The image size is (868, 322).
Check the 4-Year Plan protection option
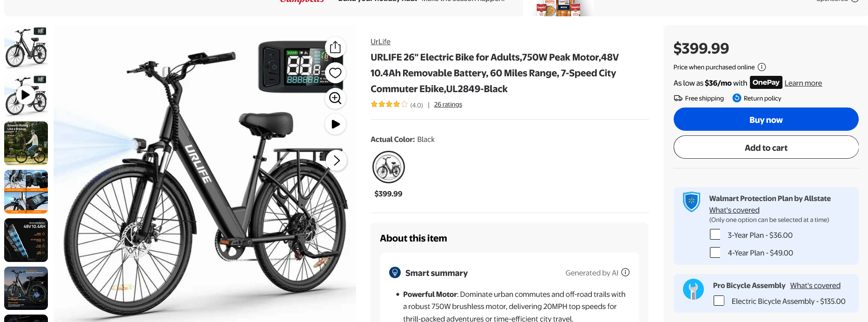pyautogui.click(x=715, y=252)
